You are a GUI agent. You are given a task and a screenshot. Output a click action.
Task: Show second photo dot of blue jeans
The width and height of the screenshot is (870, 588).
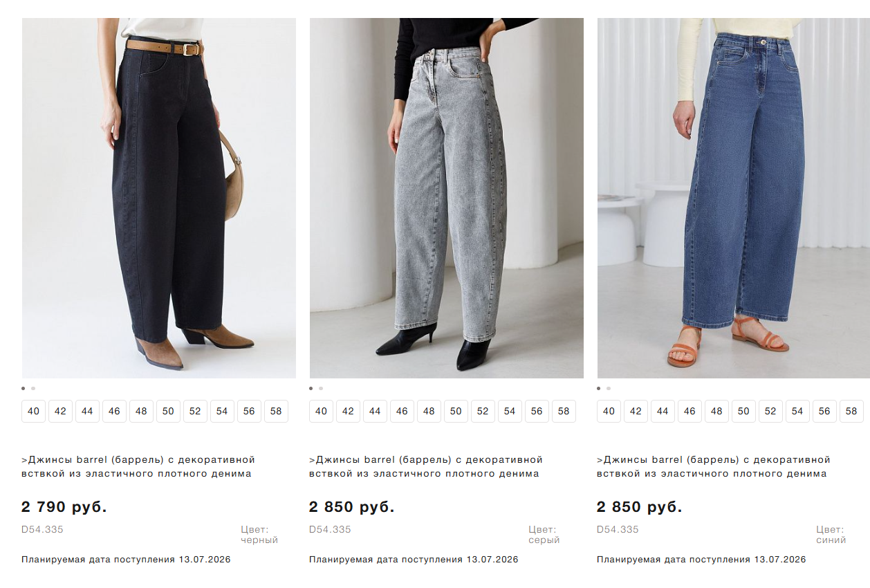(x=609, y=389)
